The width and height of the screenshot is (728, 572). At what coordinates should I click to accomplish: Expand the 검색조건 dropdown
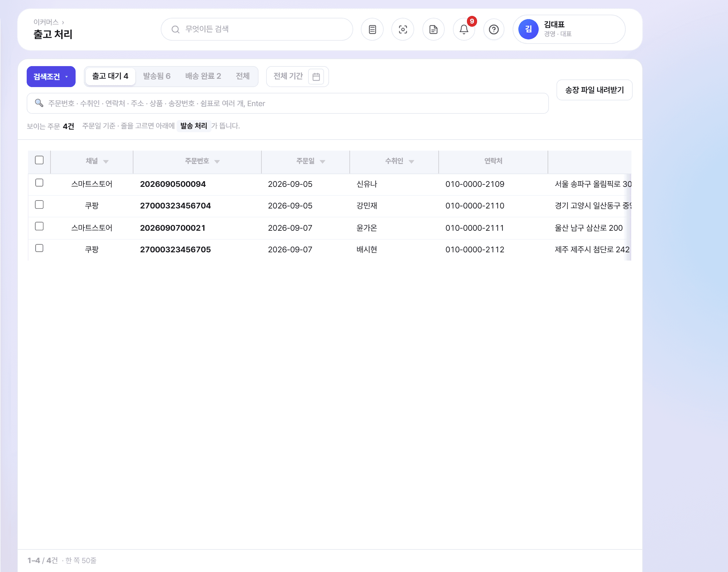point(51,77)
